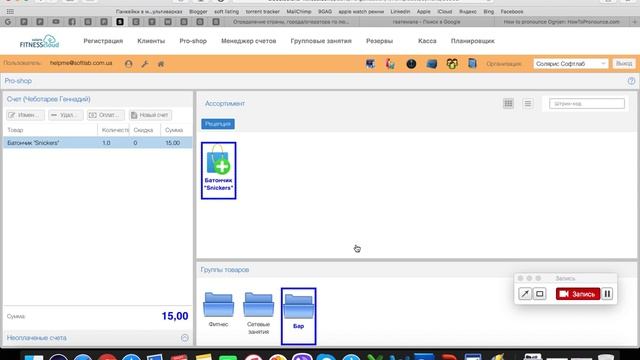Switch to the гватемала Google search tab
The width and height of the screenshot is (640, 360).
(427, 22)
